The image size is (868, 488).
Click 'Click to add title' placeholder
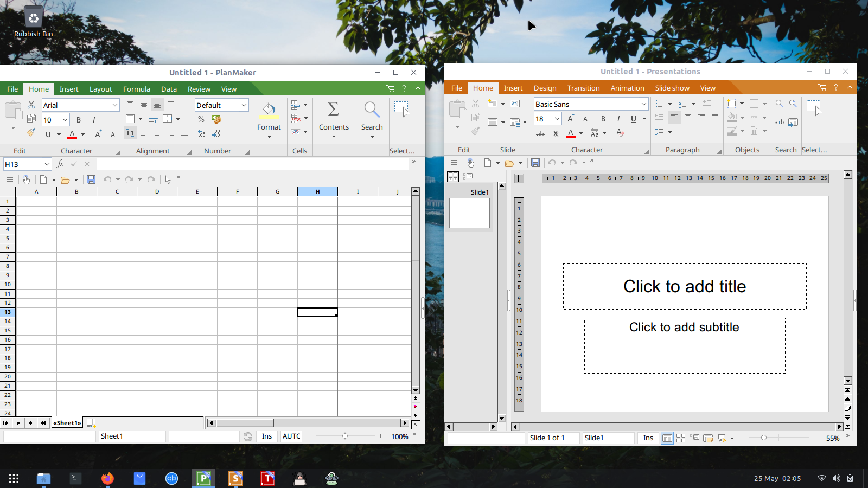click(x=685, y=286)
